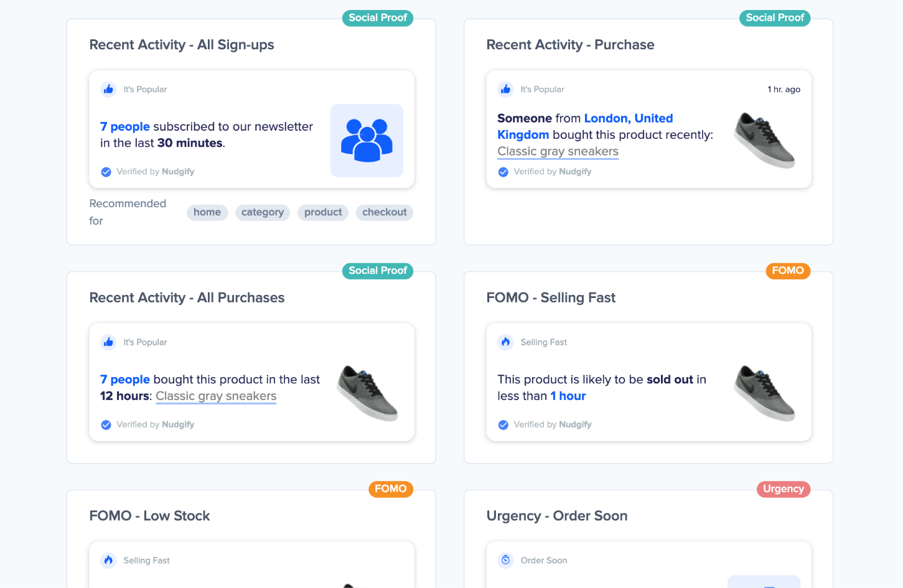Click verified checkmark in All Sign-ups nudge
The width and height of the screenshot is (903, 588).
coord(106,172)
